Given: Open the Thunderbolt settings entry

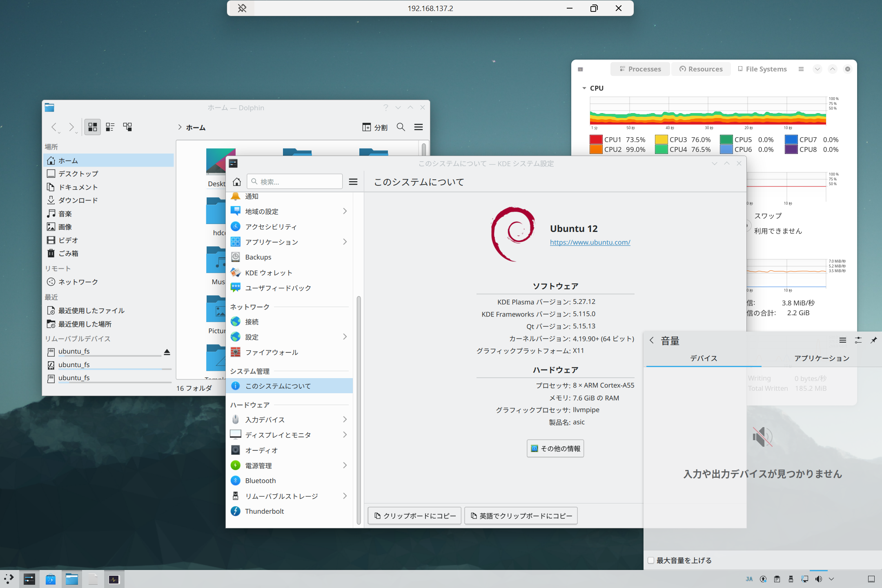Looking at the screenshot, I should click(x=289, y=511).
